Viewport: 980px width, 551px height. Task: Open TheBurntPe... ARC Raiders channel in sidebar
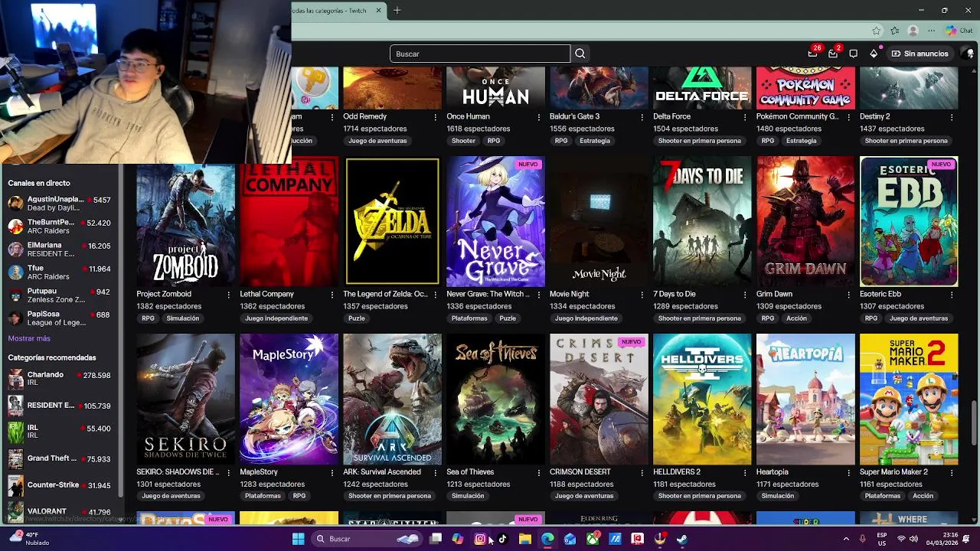click(60, 227)
